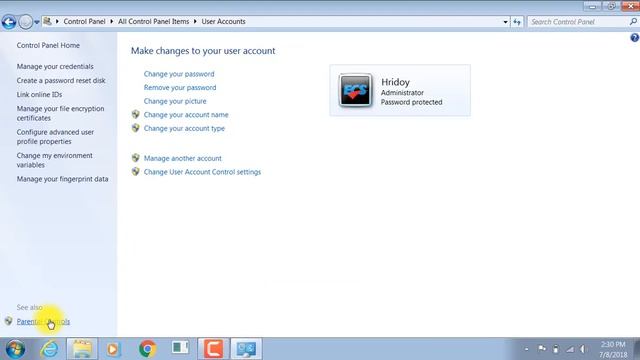Click Remove your password
Viewport: 640px width, 360px height.
tap(180, 88)
